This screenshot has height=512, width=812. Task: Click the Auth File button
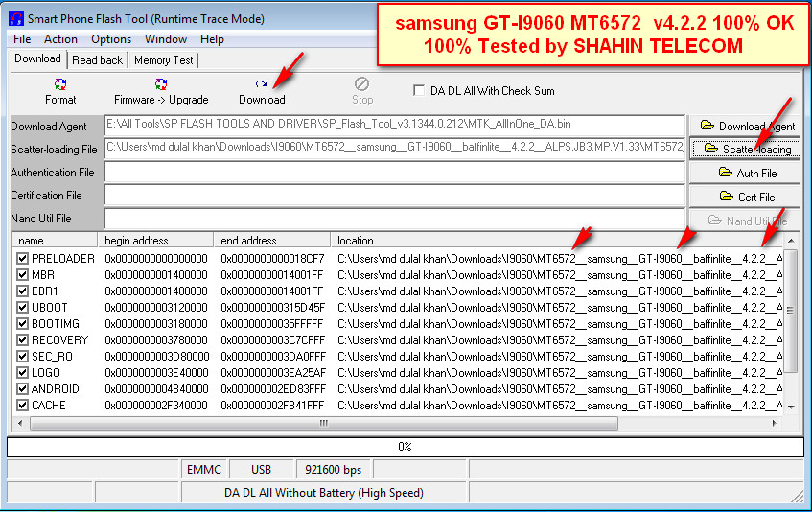coord(745,173)
